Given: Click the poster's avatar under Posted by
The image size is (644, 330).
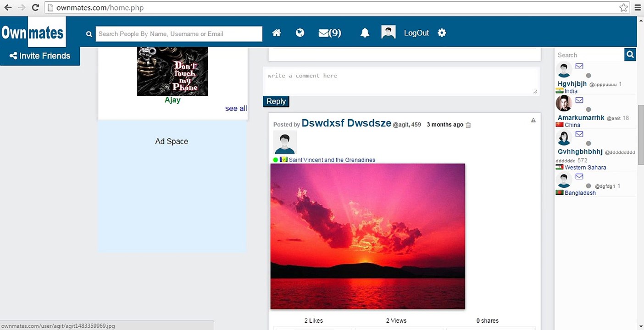Looking at the screenshot, I should (x=285, y=142).
